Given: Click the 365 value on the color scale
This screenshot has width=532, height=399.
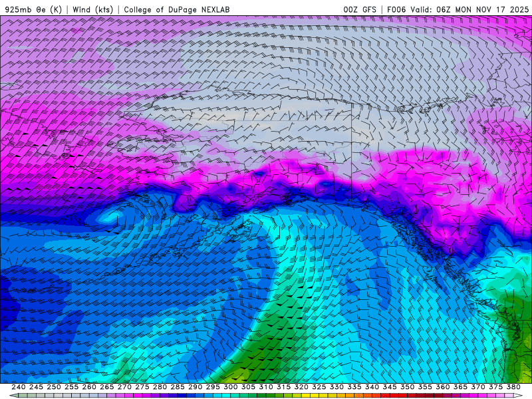Looking at the screenshot, I should pos(460,387).
